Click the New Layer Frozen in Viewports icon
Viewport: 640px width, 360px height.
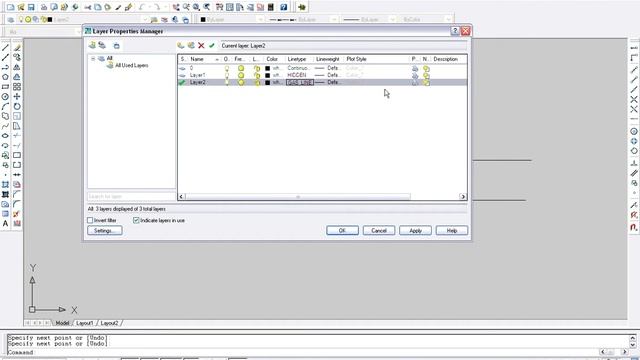(x=191, y=46)
